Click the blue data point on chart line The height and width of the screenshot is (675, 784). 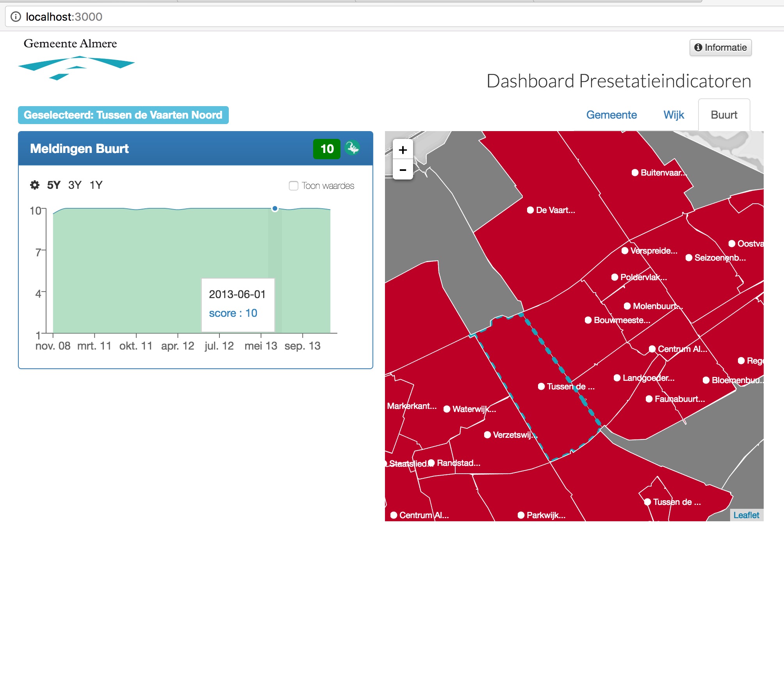(x=275, y=208)
